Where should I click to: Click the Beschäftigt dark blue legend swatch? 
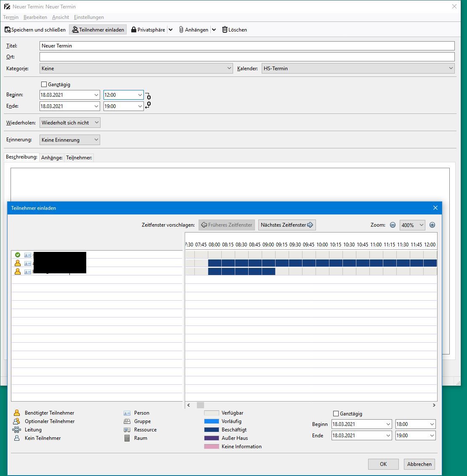[x=211, y=430]
